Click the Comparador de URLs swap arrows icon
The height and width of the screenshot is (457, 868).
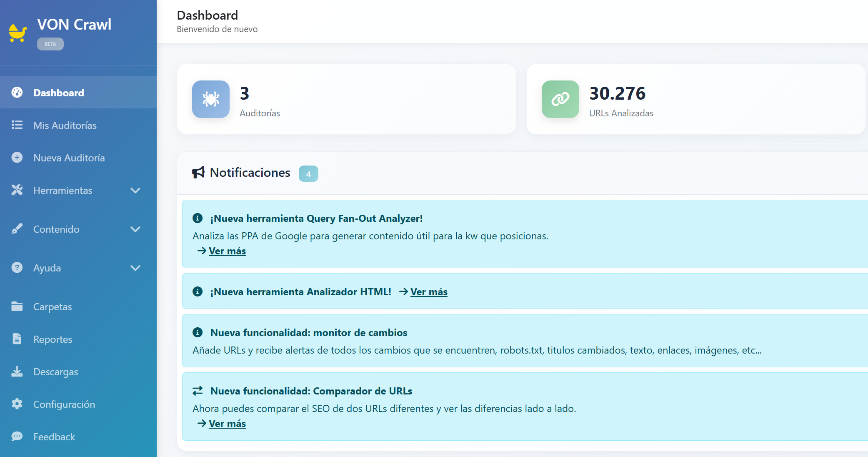tap(198, 391)
